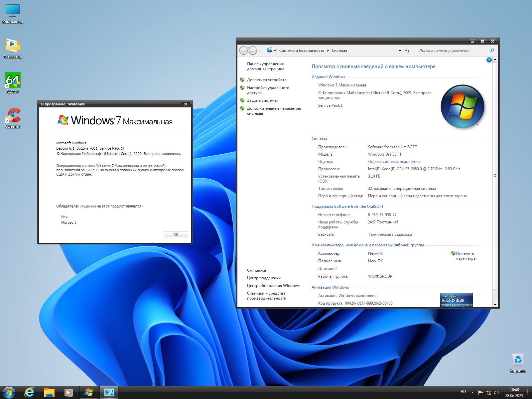The width and height of the screenshot is (532, 399).
Task: Open the Активатор desktop icon
Action: [x=13, y=49]
